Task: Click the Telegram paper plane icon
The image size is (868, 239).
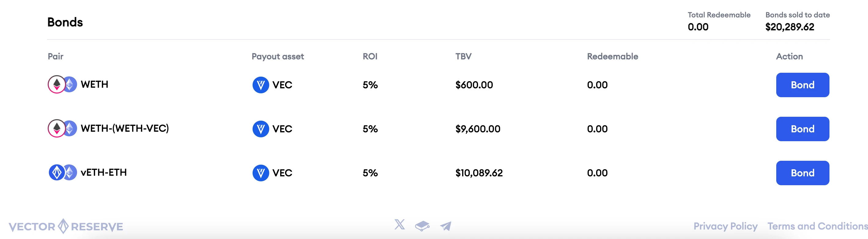Action: [445, 226]
